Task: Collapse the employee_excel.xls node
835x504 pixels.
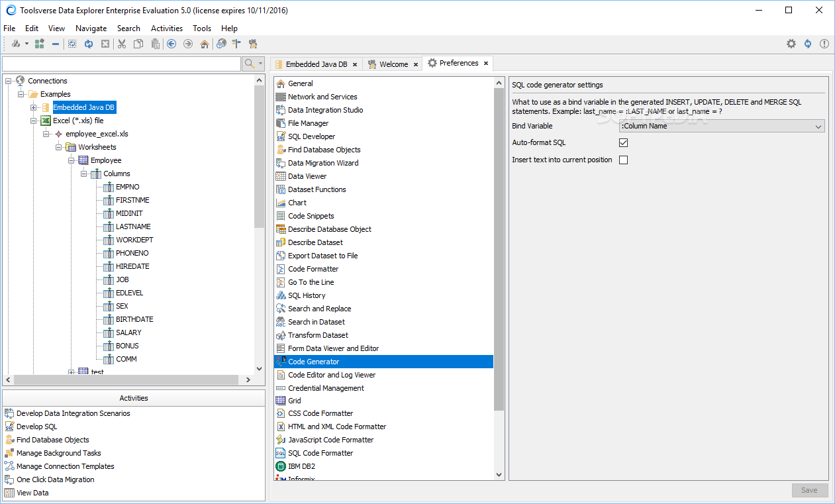Action: click(x=46, y=134)
